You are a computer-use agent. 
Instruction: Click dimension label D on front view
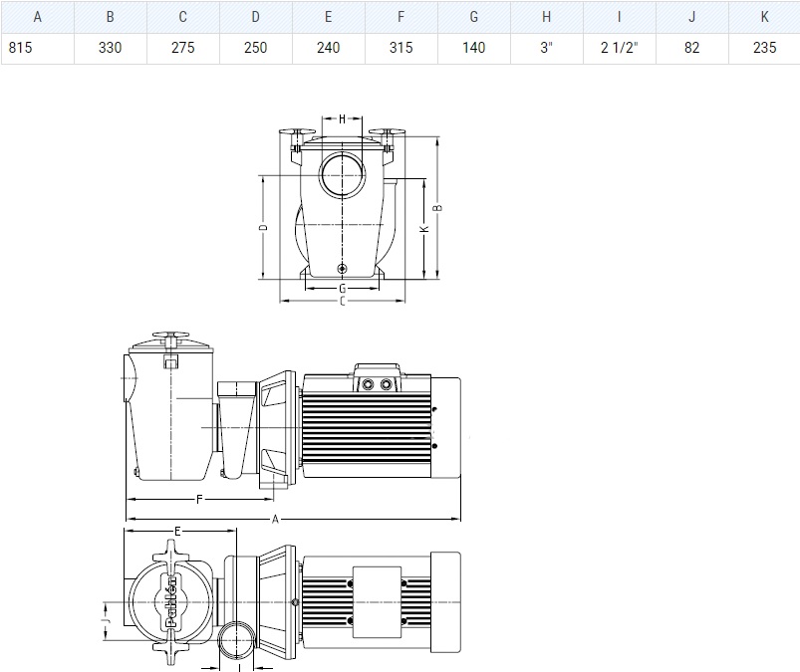(263, 228)
